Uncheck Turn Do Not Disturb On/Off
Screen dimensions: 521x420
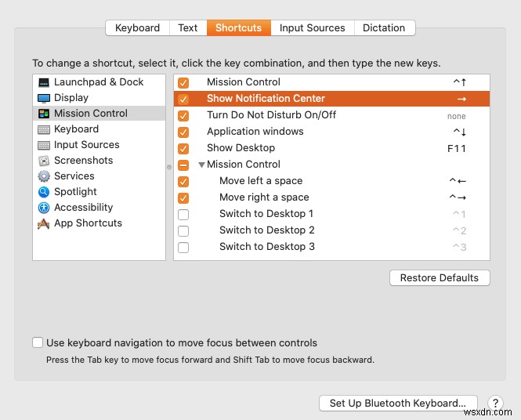pyautogui.click(x=183, y=115)
